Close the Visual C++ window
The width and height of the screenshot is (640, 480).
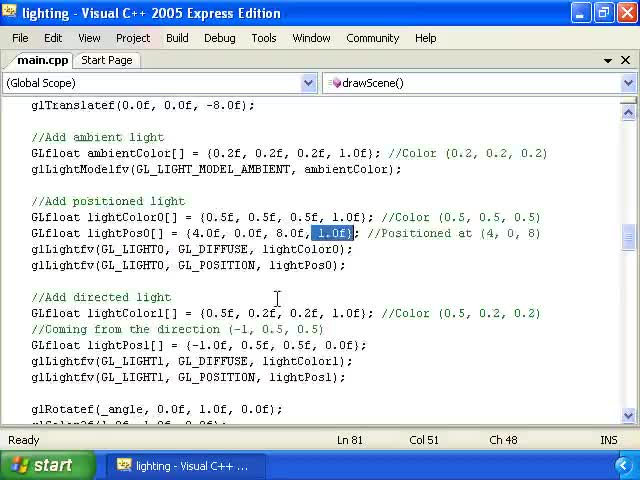627,13
